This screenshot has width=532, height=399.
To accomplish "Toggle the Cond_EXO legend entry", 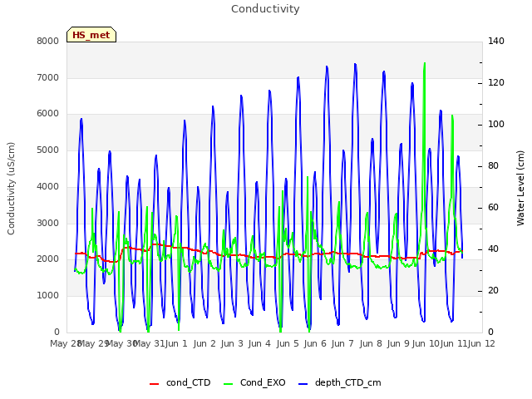I will click(x=255, y=382).
